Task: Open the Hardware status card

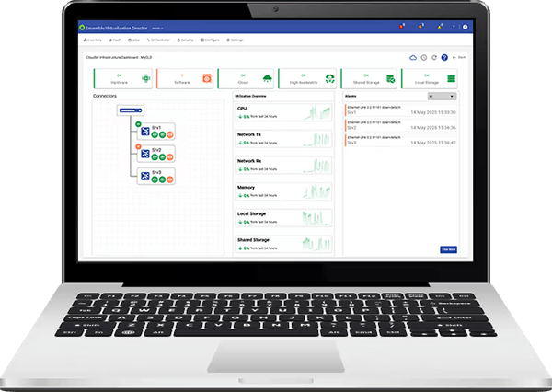Action: 120,79
